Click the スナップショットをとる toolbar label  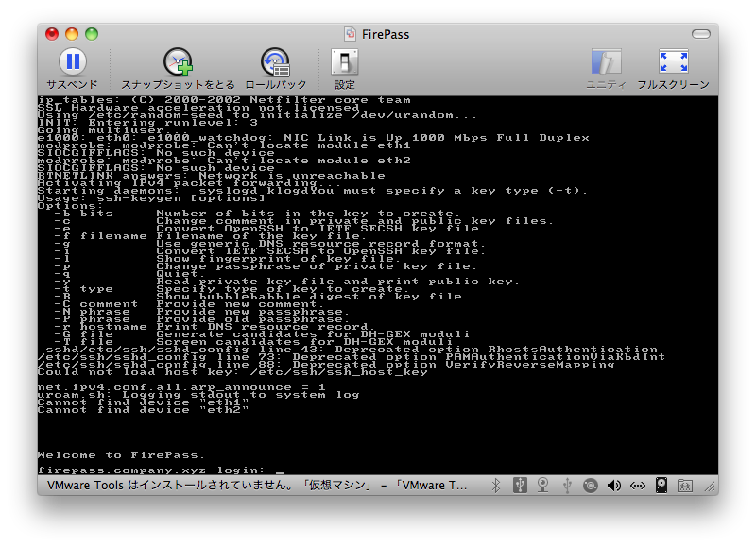coord(178,85)
